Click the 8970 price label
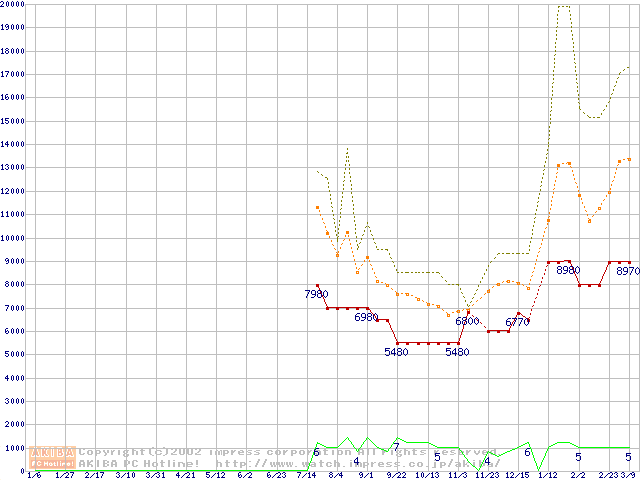The width and height of the screenshot is (640, 480). tap(628, 271)
